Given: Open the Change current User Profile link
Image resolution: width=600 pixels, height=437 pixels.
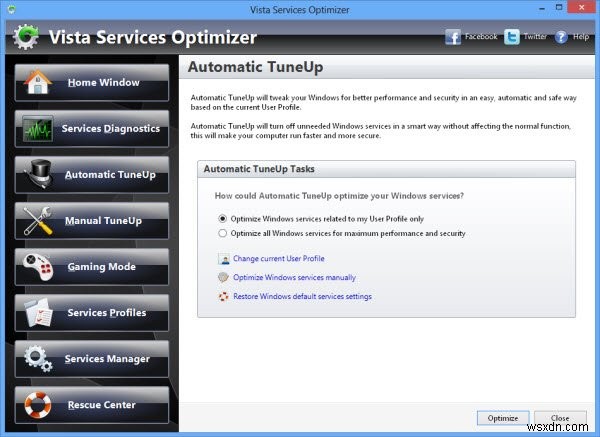Looking at the screenshot, I should click(279, 259).
